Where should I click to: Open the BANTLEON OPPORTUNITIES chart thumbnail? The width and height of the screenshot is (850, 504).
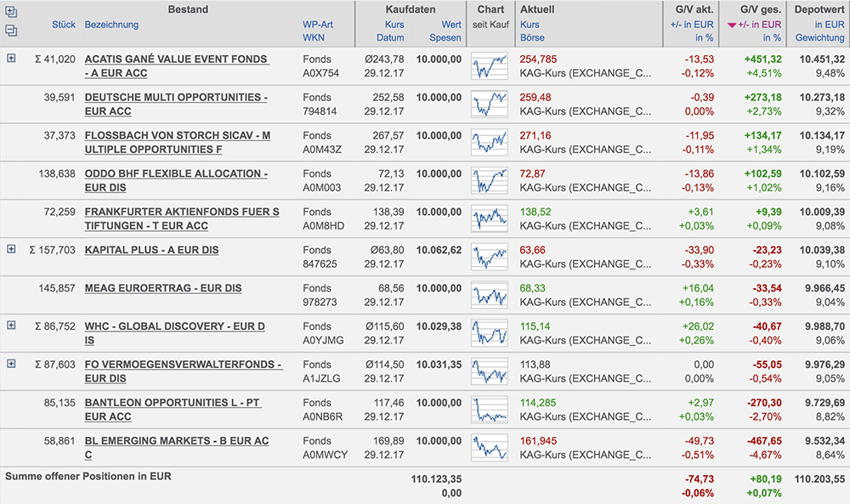pyautogui.click(x=490, y=409)
